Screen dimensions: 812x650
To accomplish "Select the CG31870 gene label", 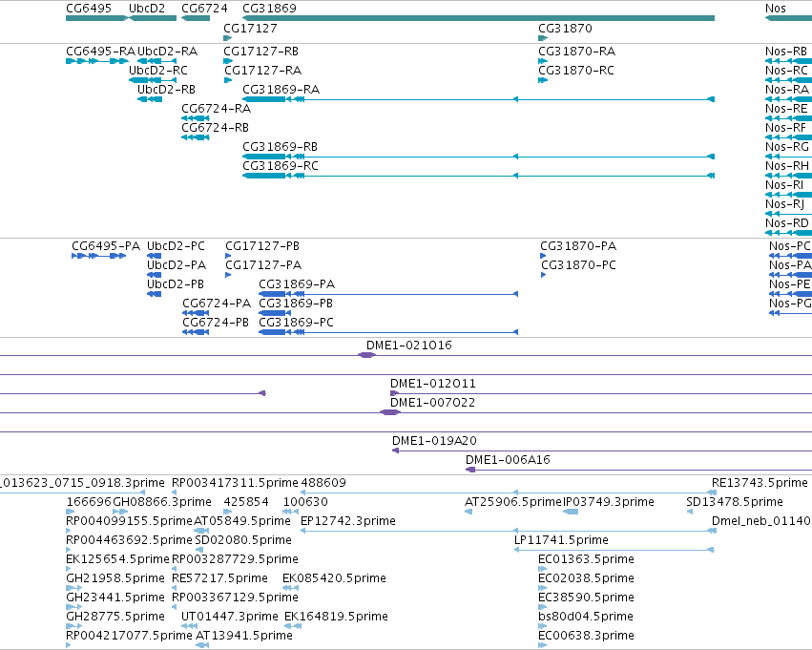I will (x=565, y=29).
